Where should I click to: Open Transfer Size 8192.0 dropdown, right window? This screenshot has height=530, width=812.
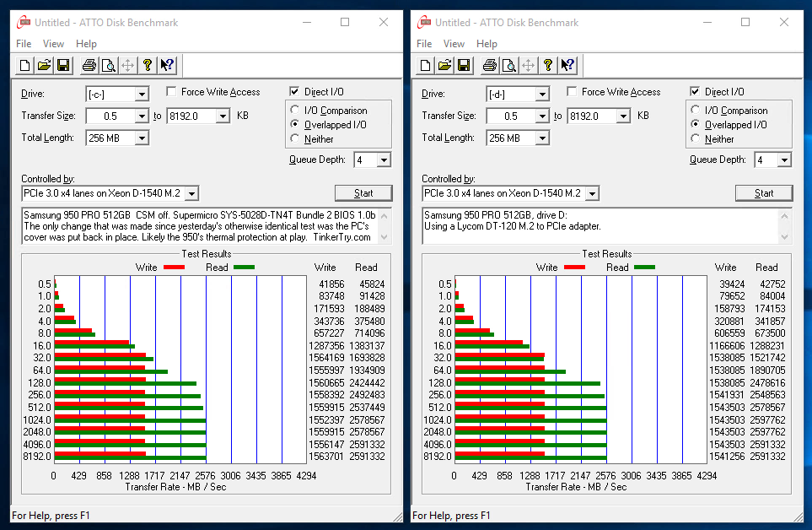(x=623, y=116)
